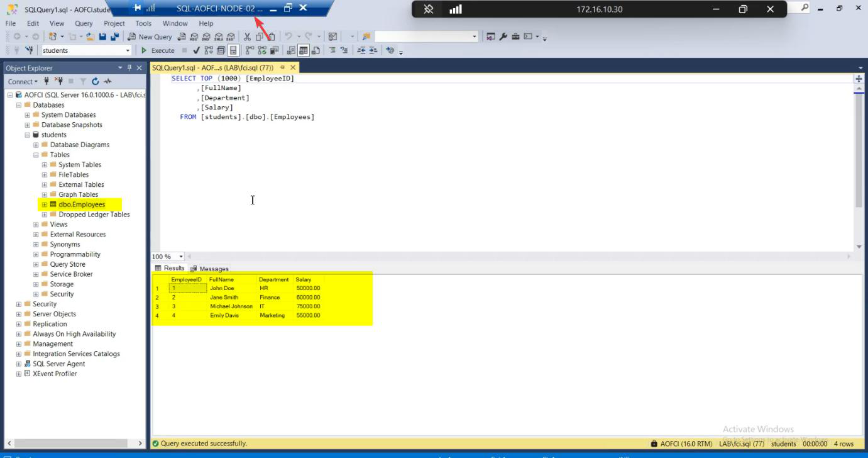Image resolution: width=868 pixels, height=458 pixels.
Task: Click the Query Options icon
Action: tap(221, 50)
